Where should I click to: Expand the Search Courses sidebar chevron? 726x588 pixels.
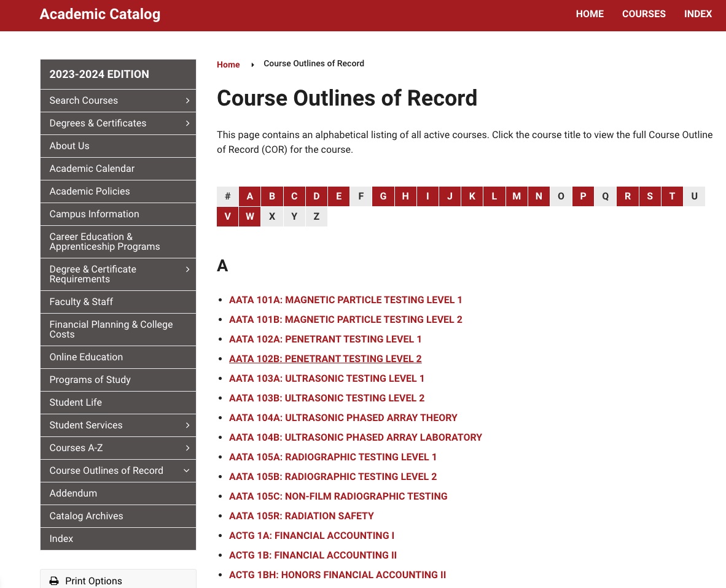click(187, 101)
